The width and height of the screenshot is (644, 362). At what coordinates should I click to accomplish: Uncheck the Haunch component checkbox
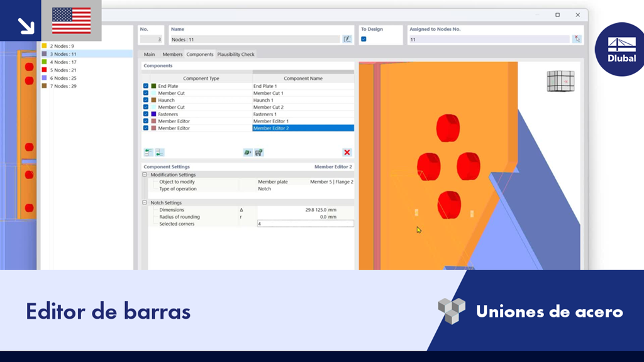146,100
